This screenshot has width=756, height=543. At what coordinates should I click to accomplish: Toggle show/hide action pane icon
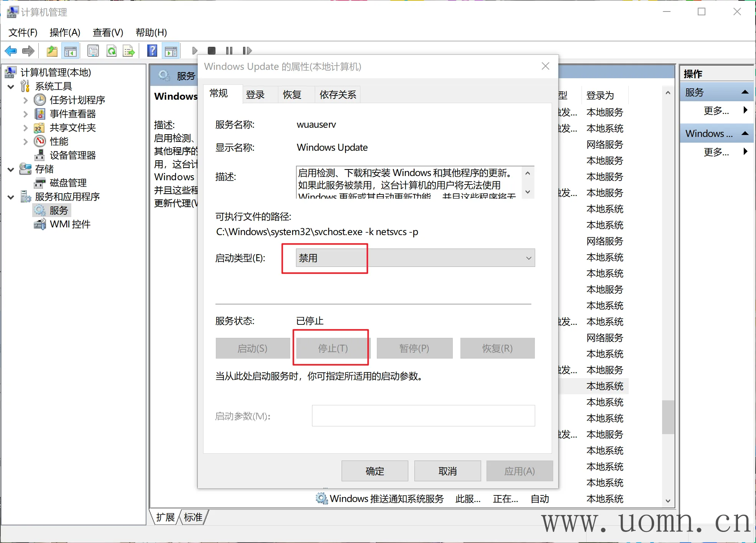(x=171, y=51)
